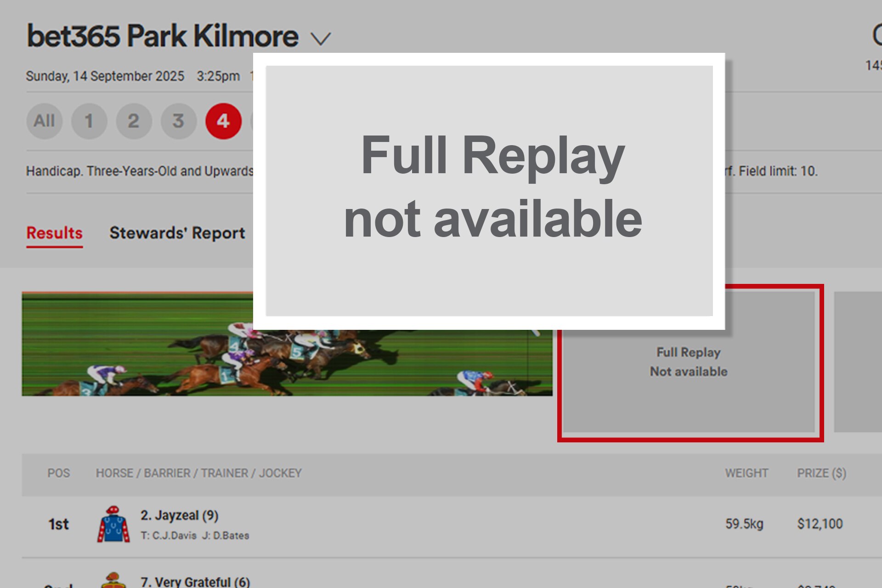Viewport: 882px width, 588px height.
Task: Select the All races filter
Action: pos(45,121)
